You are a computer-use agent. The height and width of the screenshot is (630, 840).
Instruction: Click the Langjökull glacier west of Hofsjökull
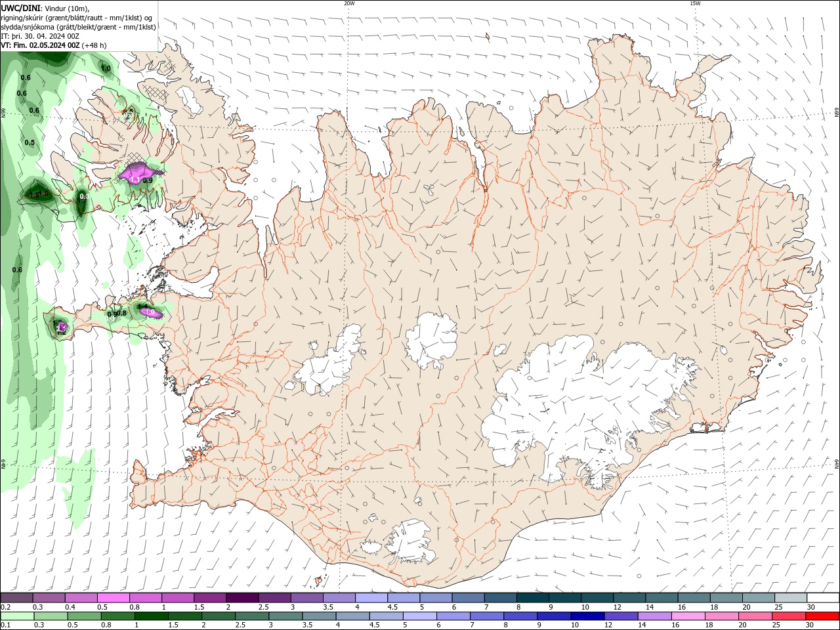(x=328, y=364)
